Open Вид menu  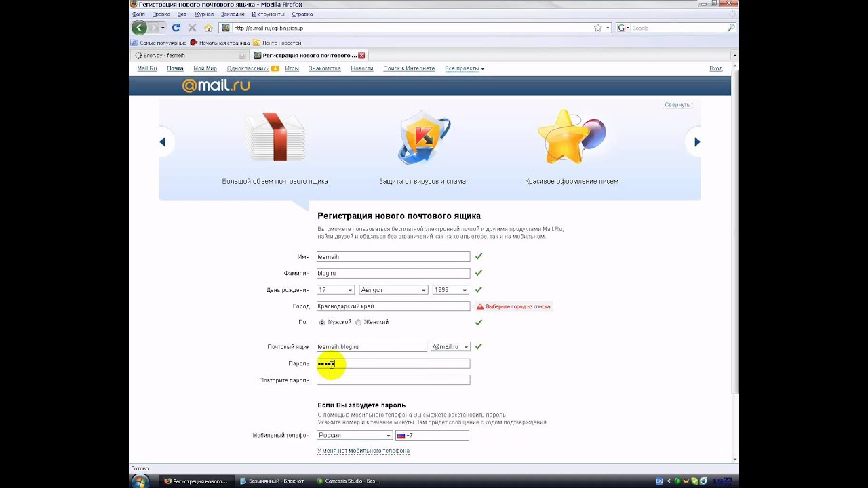[182, 14]
